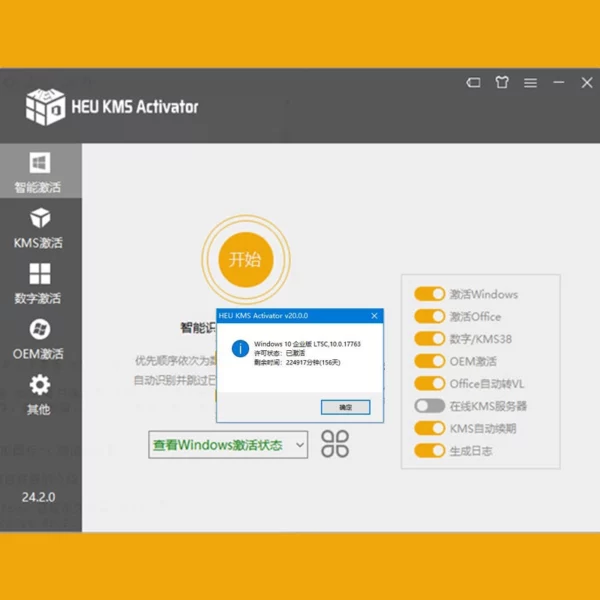Click the dialog title HEU KMS Activator v20.0.0
Image resolution: width=600 pixels, height=600 pixels.
coord(263,316)
